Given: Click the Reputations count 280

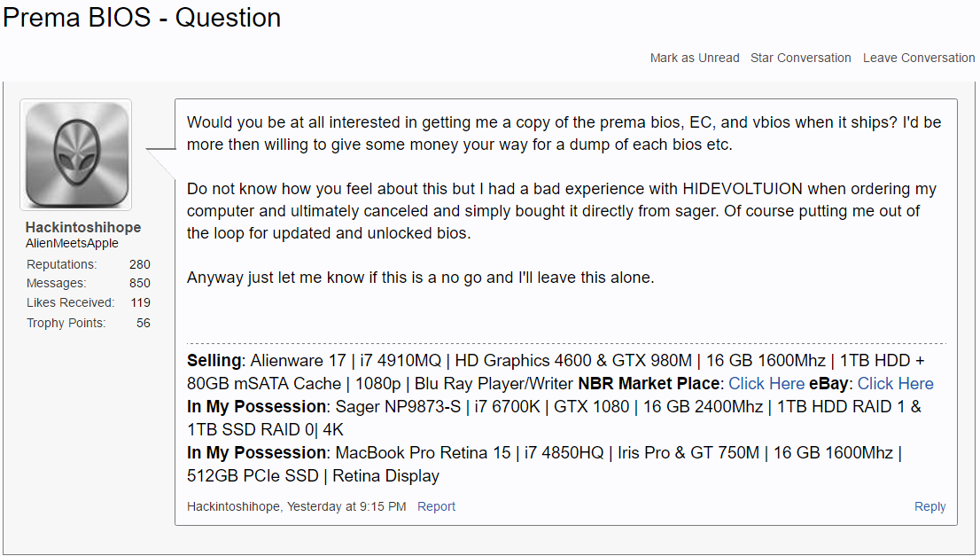Looking at the screenshot, I should tap(139, 264).
